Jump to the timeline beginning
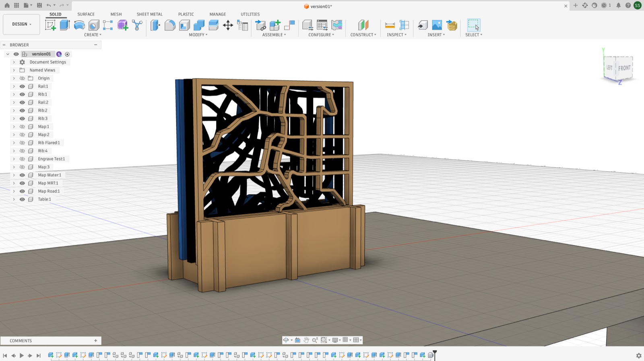 click(x=5, y=355)
